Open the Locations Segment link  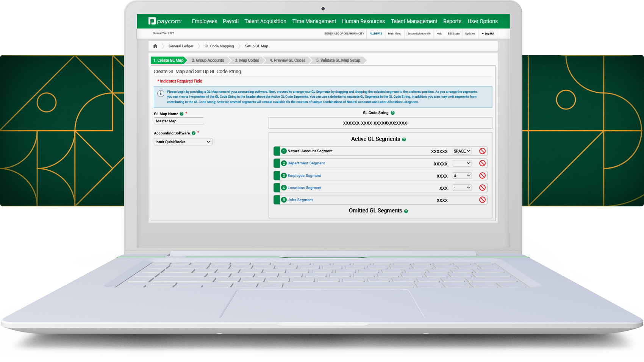tap(304, 188)
